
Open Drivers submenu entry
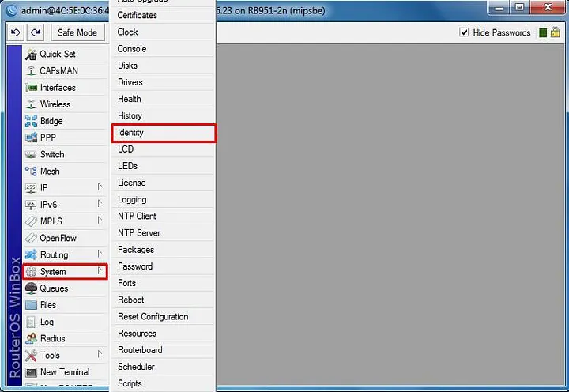click(x=163, y=82)
